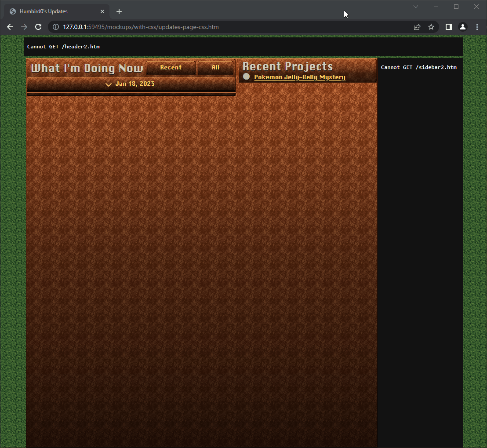The width and height of the screenshot is (487, 448).
Task: Open the user profile icon
Action: [463, 27]
